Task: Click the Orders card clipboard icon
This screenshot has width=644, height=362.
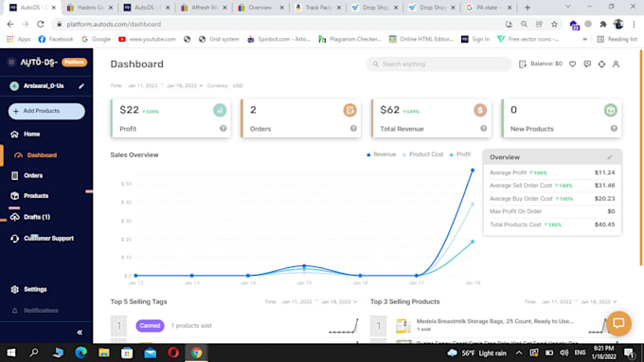Action: pyautogui.click(x=349, y=110)
